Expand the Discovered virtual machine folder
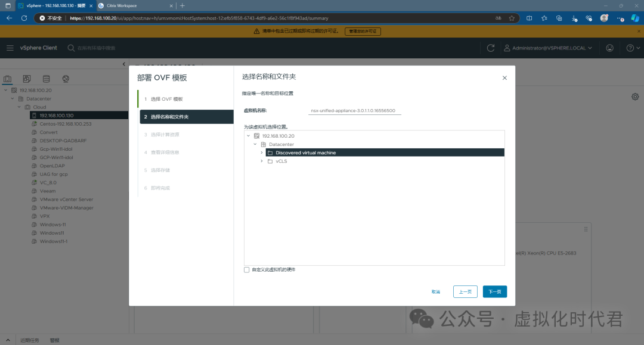The image size is (644, 345). click(x=262, y=153)
